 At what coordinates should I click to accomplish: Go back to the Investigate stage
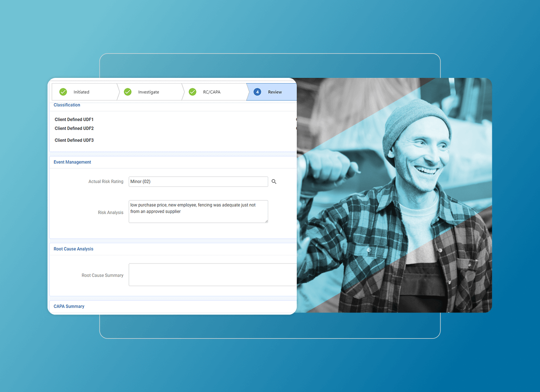click(149, 92)
